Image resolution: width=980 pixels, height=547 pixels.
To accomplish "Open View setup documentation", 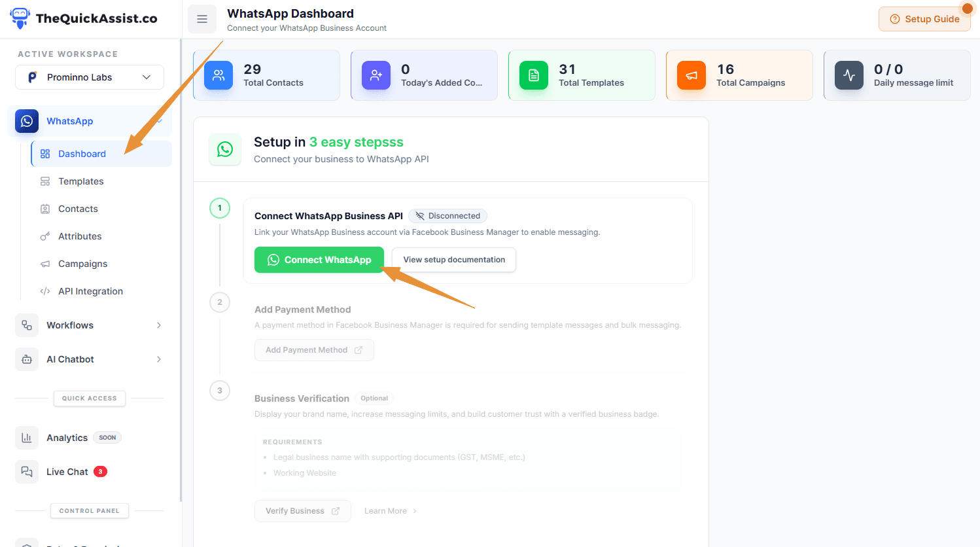I will click(x=453, y=260).
